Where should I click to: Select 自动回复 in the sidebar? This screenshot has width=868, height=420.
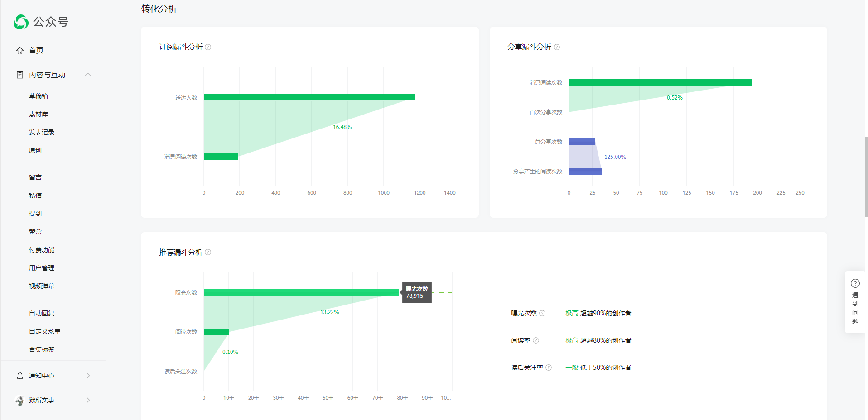coord(42,313)
